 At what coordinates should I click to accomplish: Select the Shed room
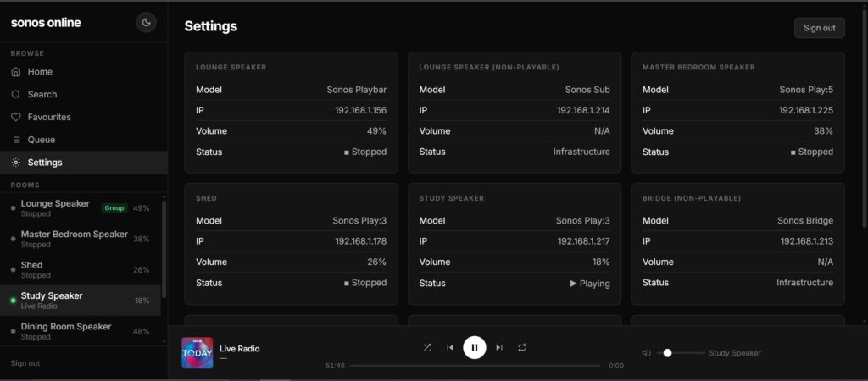[x=81, y=270]
